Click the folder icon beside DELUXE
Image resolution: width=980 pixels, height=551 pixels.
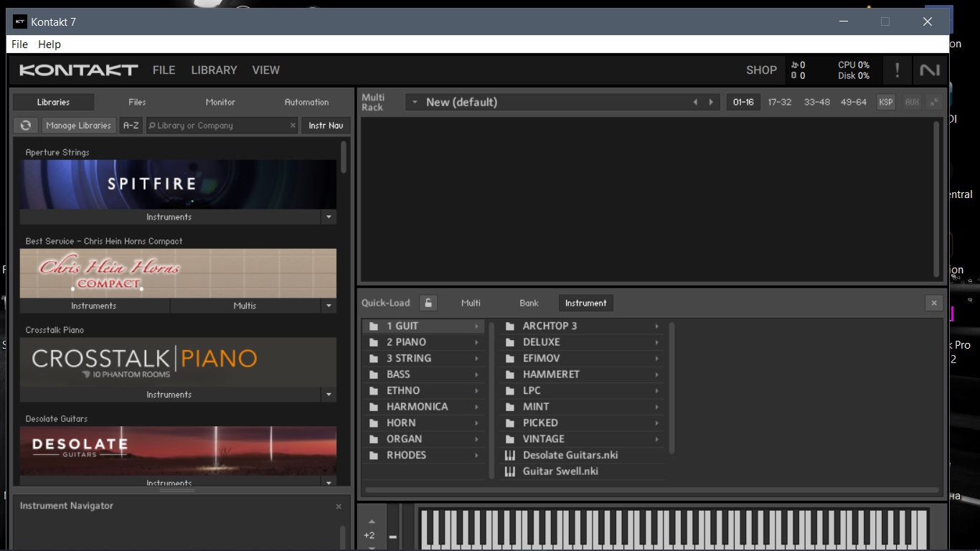tap(510, 342)
